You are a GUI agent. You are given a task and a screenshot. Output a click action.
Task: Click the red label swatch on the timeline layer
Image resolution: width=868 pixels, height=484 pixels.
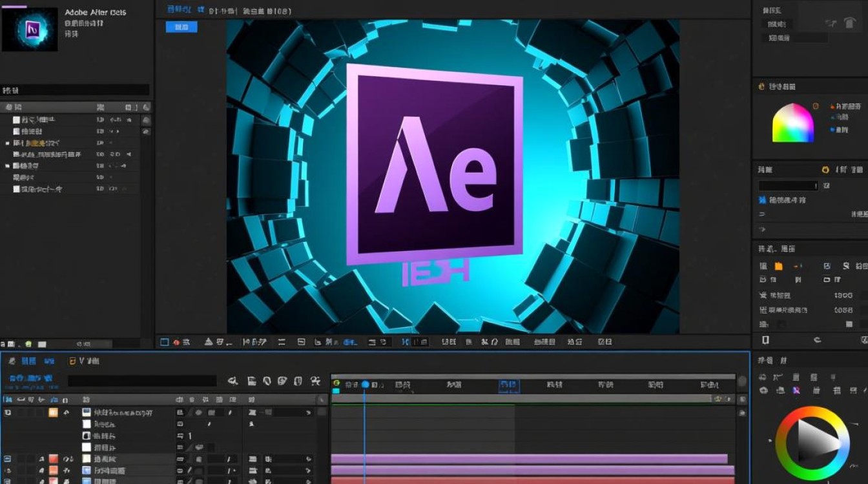[53, 459]
